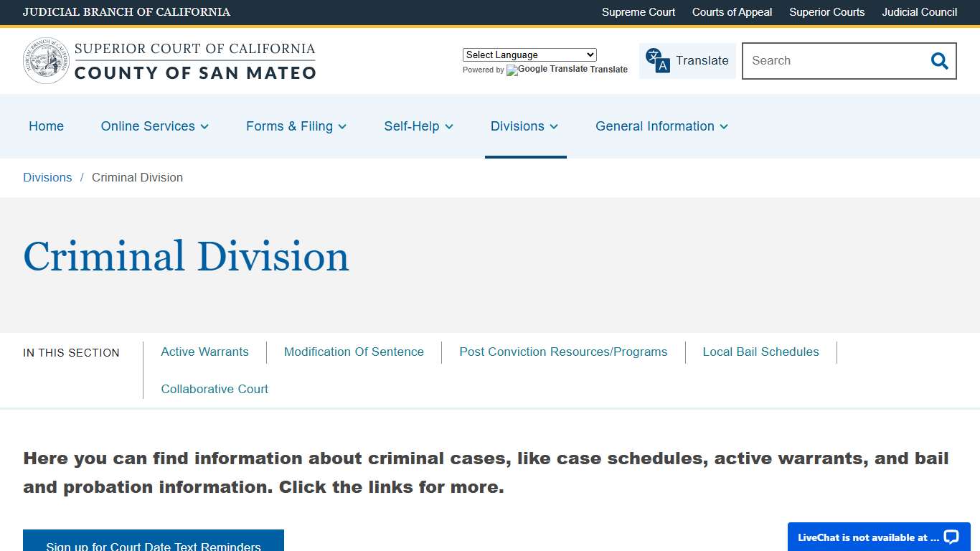Open the Select Language dropdown
The image size is (980, 551).
pos(529,55)
